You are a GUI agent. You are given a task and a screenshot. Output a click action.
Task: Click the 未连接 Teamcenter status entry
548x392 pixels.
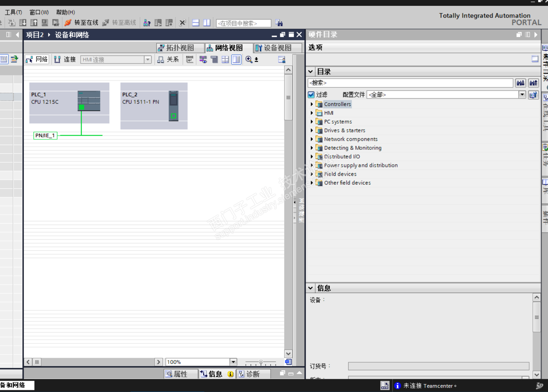click(426, 386)
